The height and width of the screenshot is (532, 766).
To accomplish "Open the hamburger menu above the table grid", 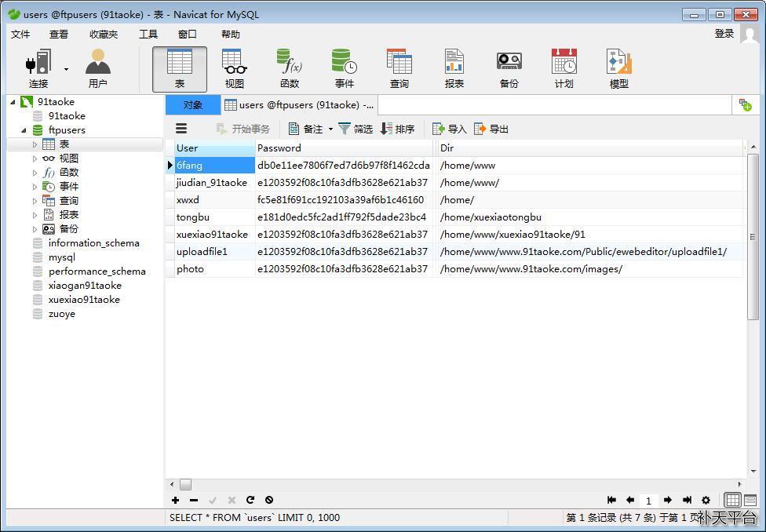I will pos(181,129).
